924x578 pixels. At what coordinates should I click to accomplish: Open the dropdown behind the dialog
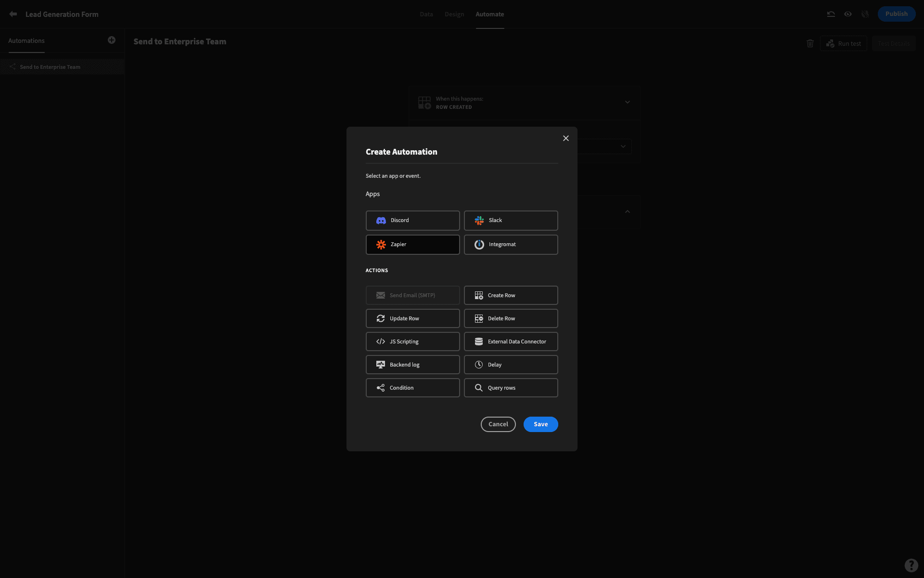(x=623, y=146)
